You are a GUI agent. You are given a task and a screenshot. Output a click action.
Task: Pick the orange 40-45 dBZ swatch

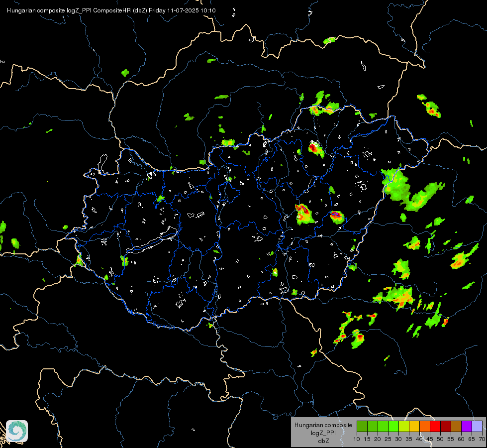pos(425,426)
